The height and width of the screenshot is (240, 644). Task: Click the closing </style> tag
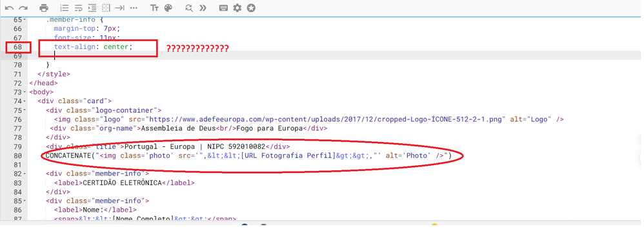click(x=54, y=74)
